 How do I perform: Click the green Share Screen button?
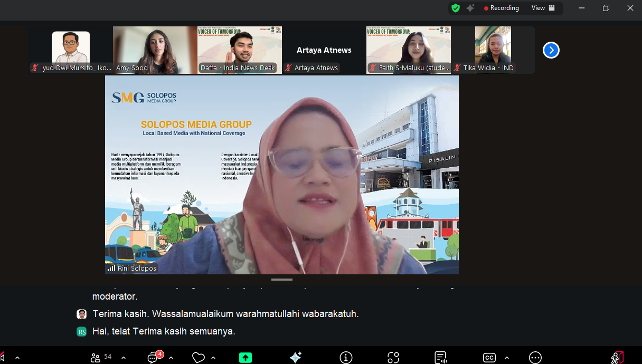click(x=246, y=358)
